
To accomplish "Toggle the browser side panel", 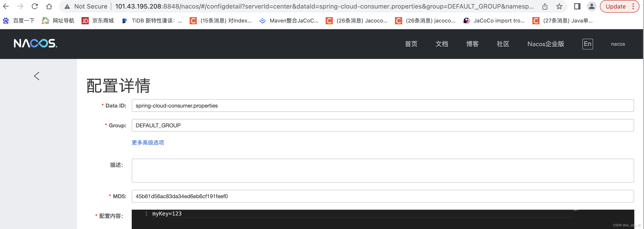I will pos(577,7).
